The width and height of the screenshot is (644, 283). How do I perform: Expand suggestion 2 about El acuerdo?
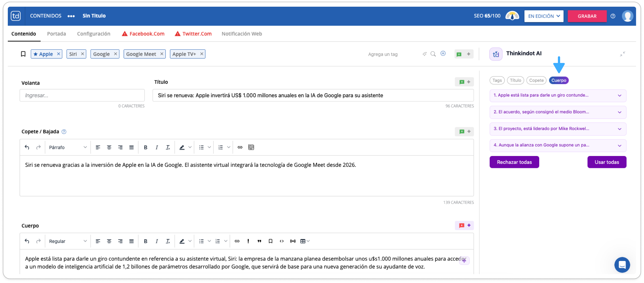click(558, 112)
